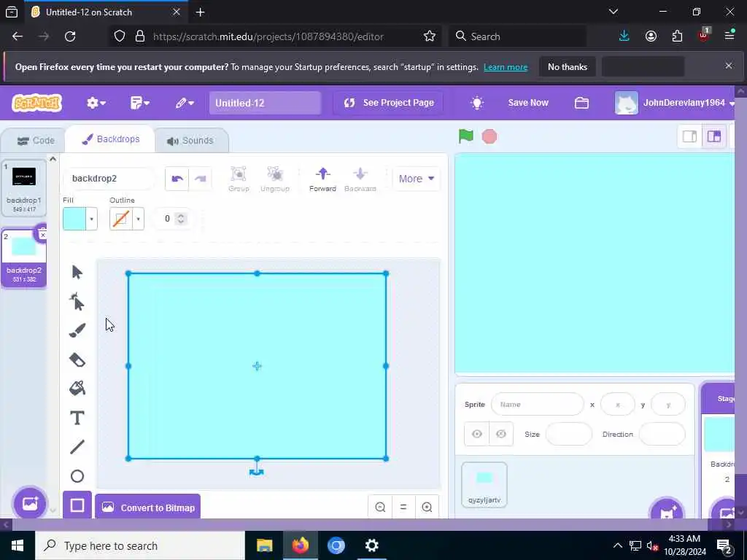This screenshot has width=747, height=560.
Task: Select the Line tool
Action: click(77, 447)
